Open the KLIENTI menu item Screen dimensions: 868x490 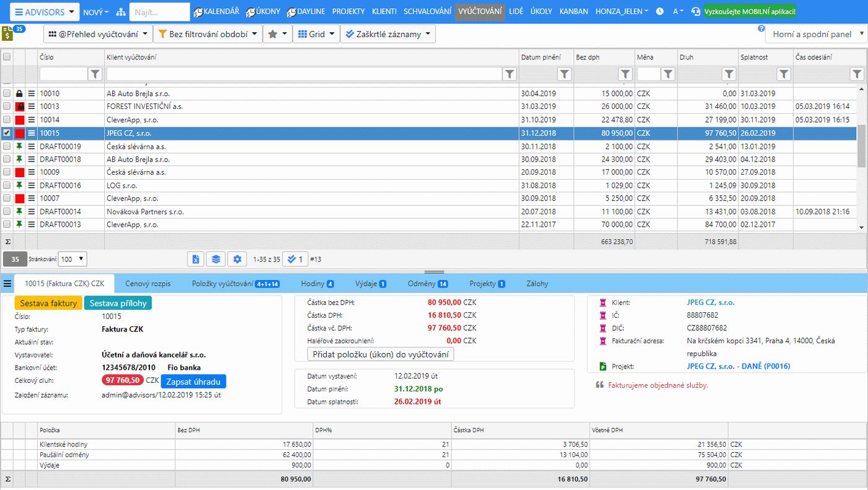point(384,12)
